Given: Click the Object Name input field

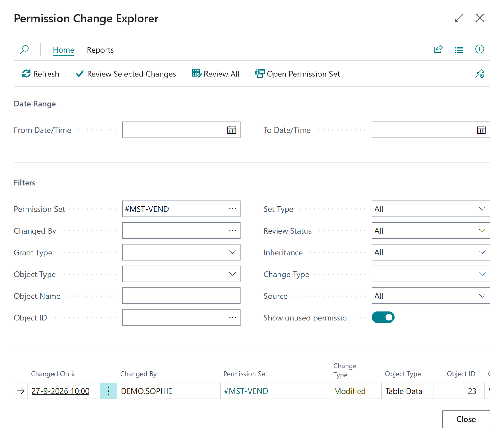Looking at the screenshot, I should click(x=181, y=296).
